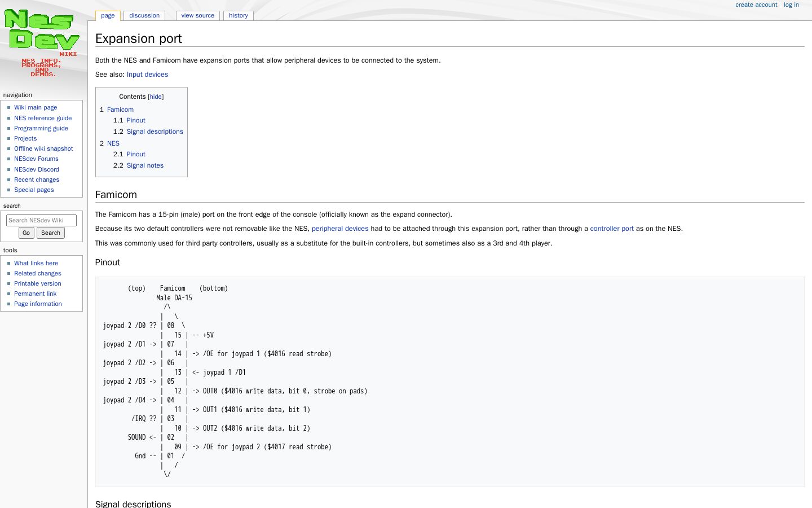Open the page tab

(108, 16)
